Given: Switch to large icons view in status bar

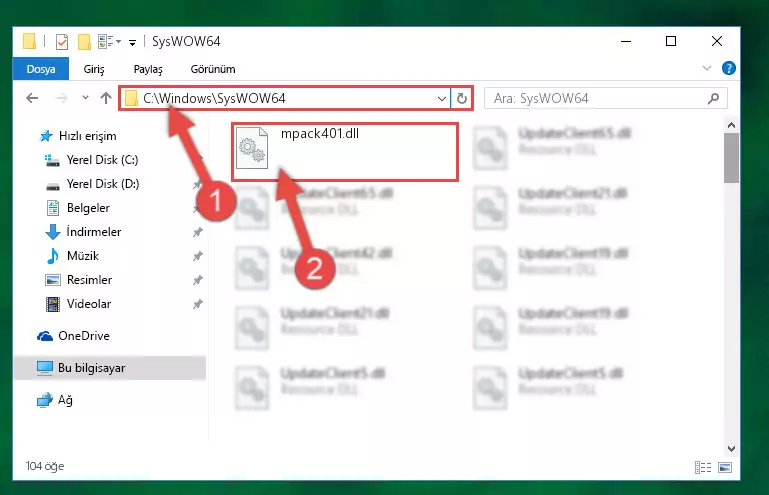Looking at the screenshot, I should tap(725, 467).
